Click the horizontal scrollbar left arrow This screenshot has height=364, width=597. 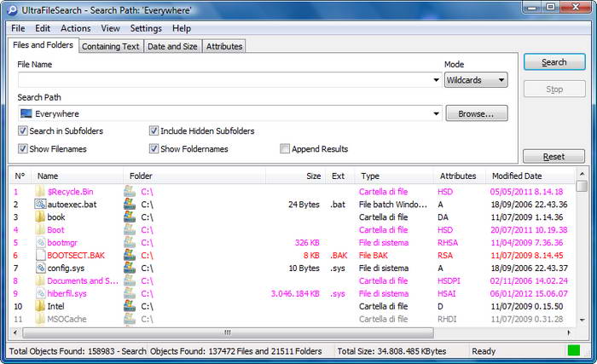point(15,332)
